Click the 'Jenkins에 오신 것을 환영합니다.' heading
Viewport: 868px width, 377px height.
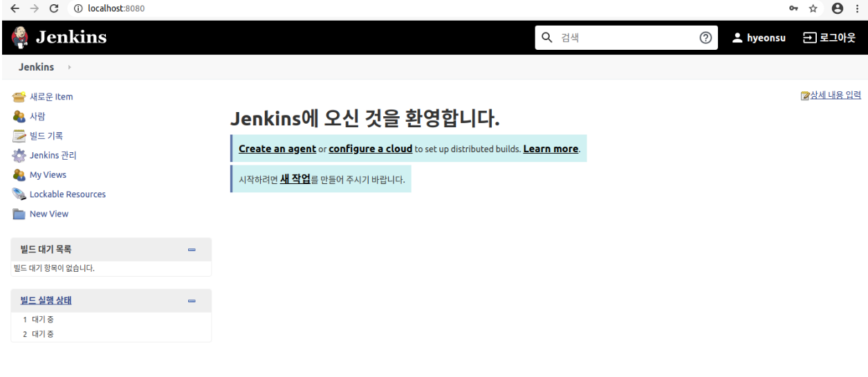[x=364, y=118]
